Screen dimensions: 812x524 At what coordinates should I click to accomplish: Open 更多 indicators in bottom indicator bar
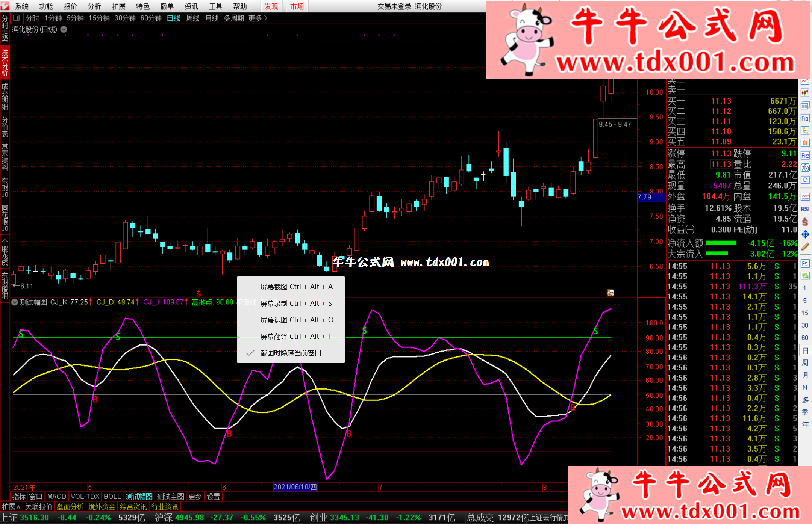point(195,497)
